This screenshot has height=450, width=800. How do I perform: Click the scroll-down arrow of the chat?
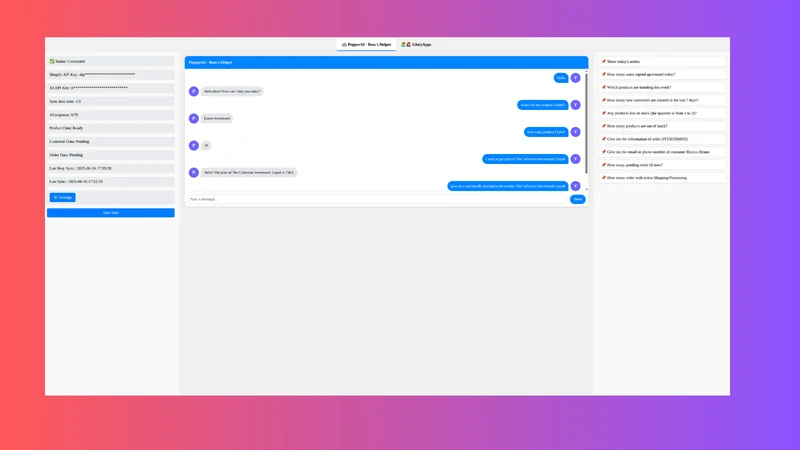[x=586, y=189]
